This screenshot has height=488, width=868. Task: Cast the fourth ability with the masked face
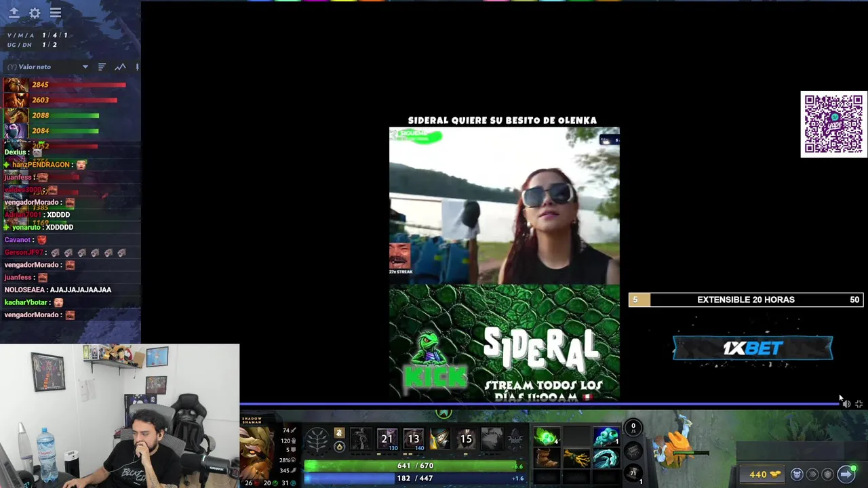[440, 439]
